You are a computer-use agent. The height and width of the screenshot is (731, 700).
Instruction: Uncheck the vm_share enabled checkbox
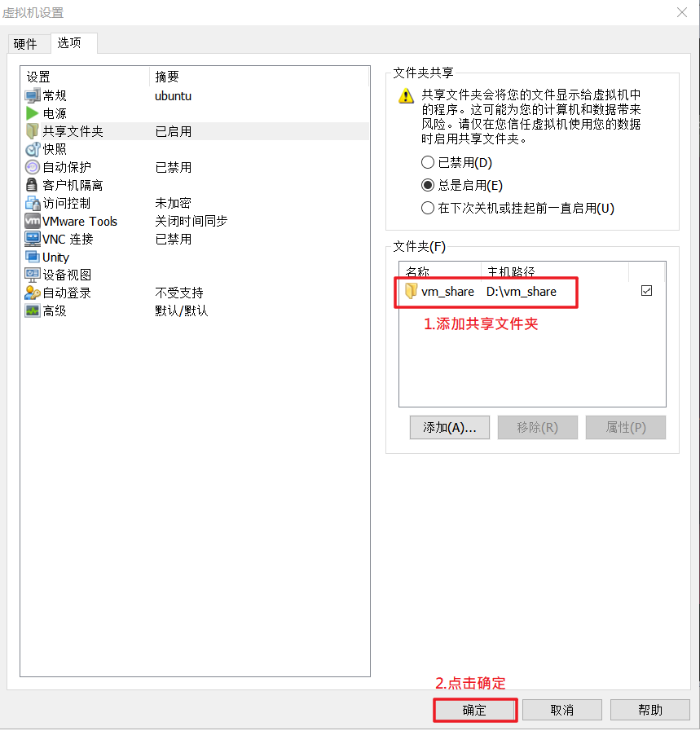[646, 289]
